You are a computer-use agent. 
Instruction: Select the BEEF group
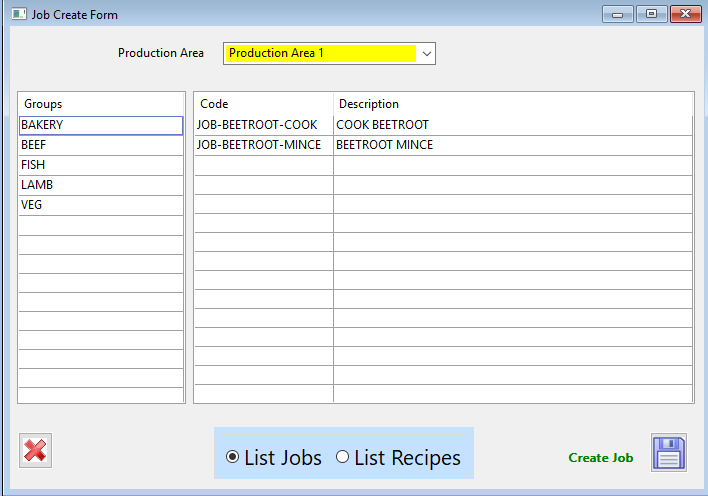click(101, 145)
